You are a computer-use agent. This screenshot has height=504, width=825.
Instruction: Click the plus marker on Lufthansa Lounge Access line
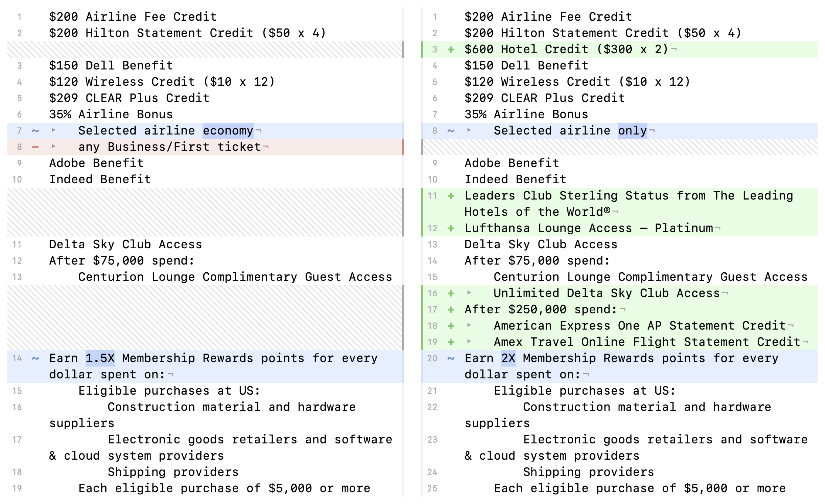451,228
